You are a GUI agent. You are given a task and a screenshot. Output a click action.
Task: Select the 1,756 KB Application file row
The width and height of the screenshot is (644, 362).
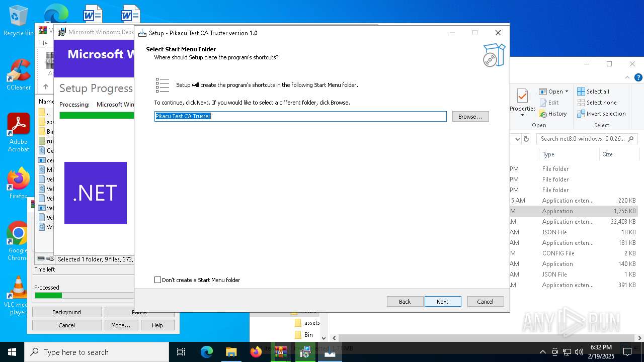574,211
